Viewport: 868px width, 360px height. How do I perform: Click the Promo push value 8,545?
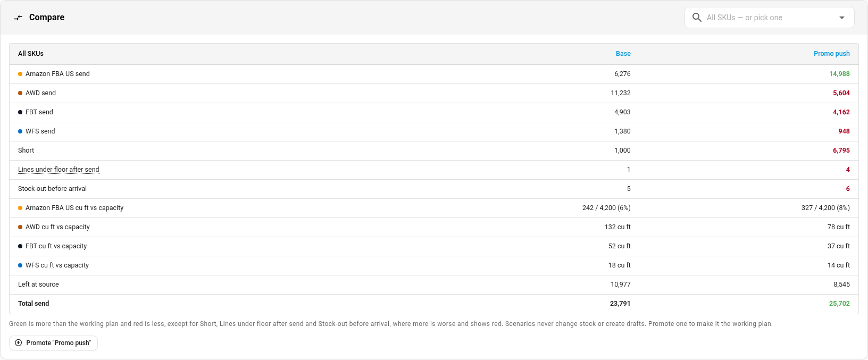(x=841, y=284)
